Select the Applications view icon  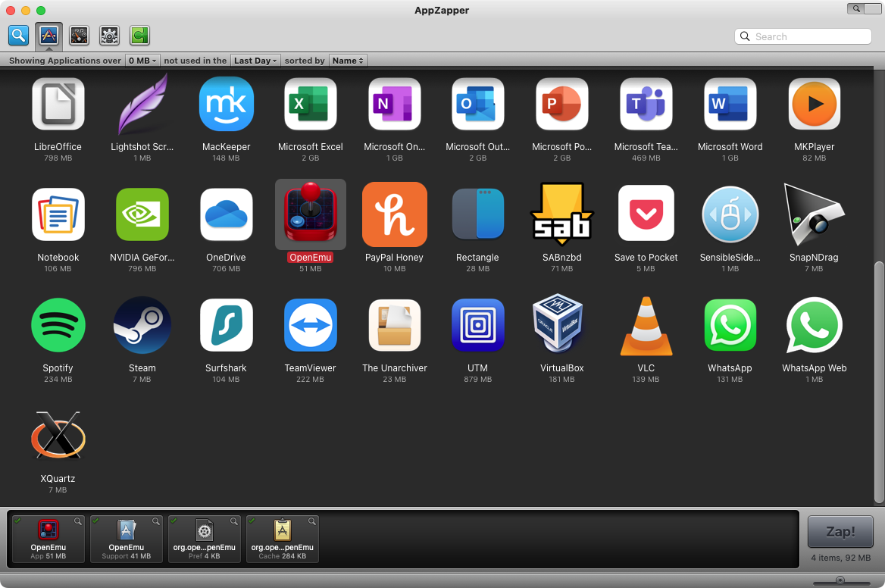pos(48,35)
